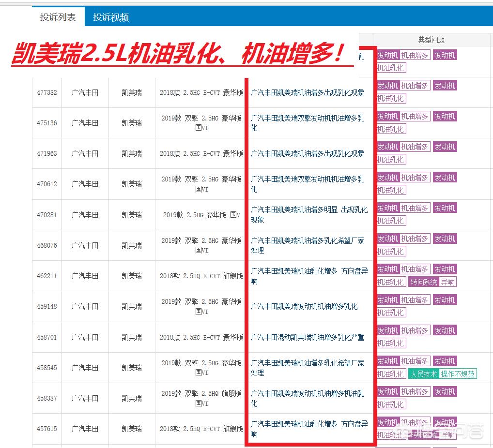This screenshot has height=448, width=493.
Task: Open 机油乳化增多 方向盘异响 link in row 462211
Action: pos(309,276)
